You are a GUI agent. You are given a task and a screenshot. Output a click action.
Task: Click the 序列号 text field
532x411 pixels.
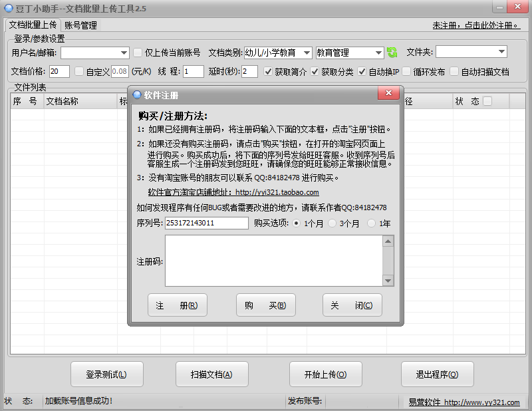click(207, 223)
